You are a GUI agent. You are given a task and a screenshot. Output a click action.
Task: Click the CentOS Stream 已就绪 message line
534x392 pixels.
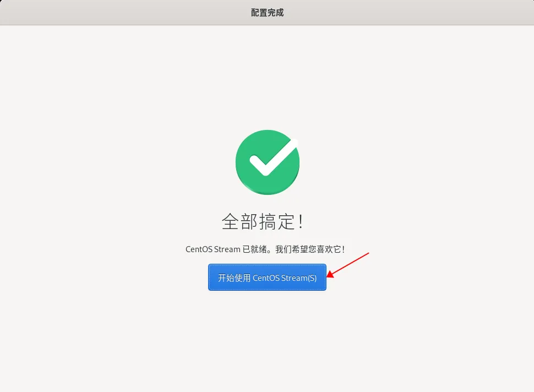pos(265,249)
